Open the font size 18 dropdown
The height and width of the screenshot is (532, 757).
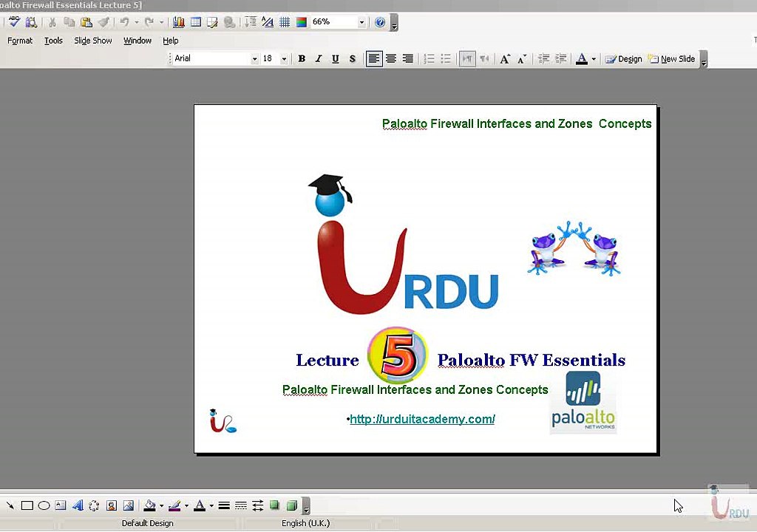(284, 59)
